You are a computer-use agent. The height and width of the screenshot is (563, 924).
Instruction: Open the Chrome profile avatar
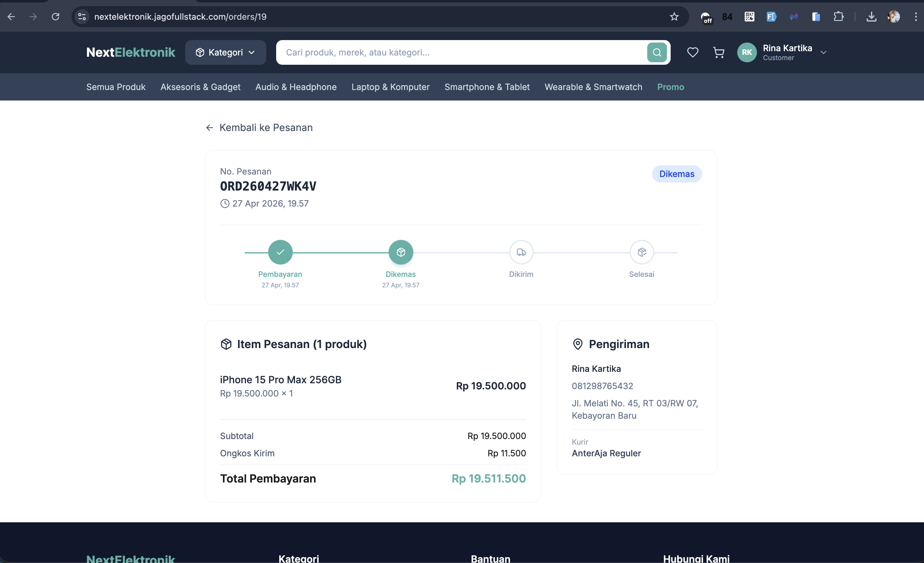[x=894, y=17]
